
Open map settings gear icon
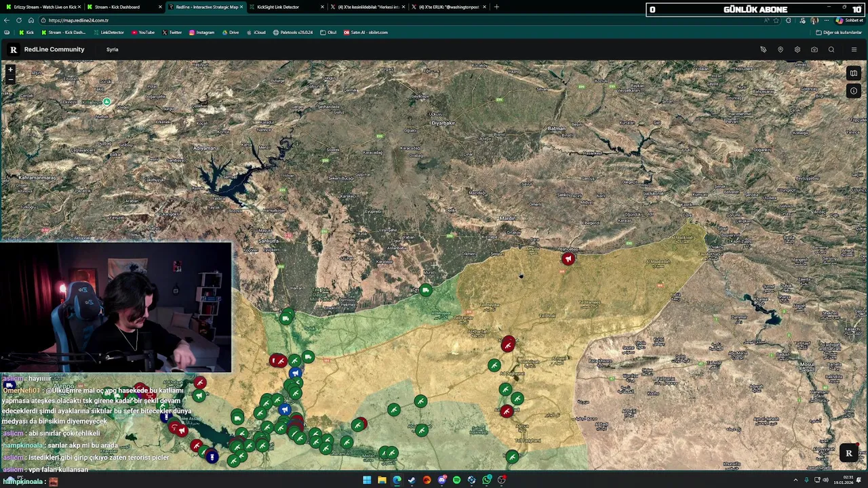point(797,49)
